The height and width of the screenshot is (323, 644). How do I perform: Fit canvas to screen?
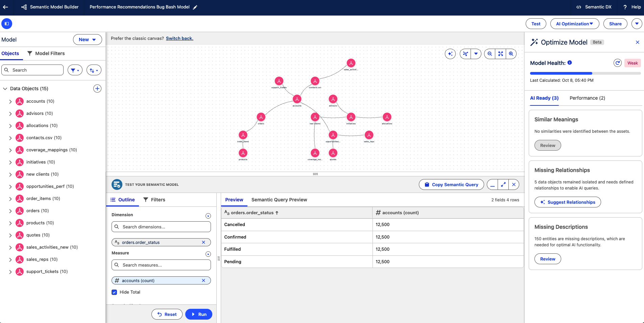point(501,54)
